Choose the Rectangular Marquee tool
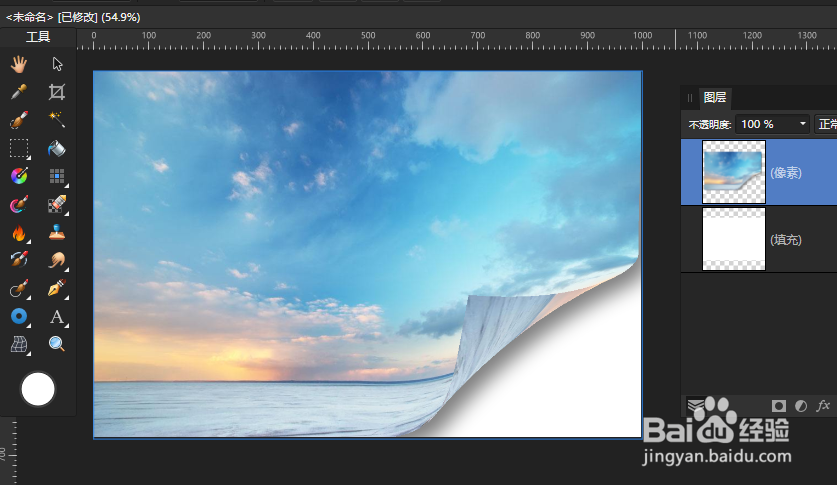This screenshot has height=485, width=837. point(19,148)
